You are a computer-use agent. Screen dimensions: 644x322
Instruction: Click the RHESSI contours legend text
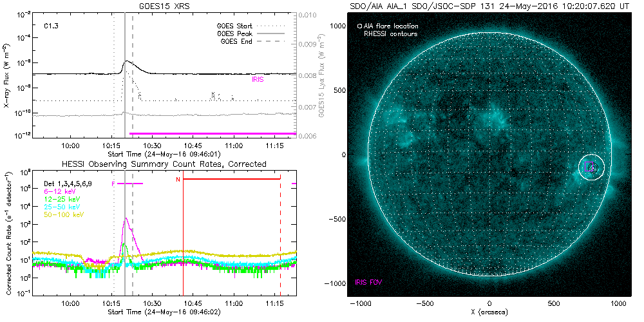[391, 33]
